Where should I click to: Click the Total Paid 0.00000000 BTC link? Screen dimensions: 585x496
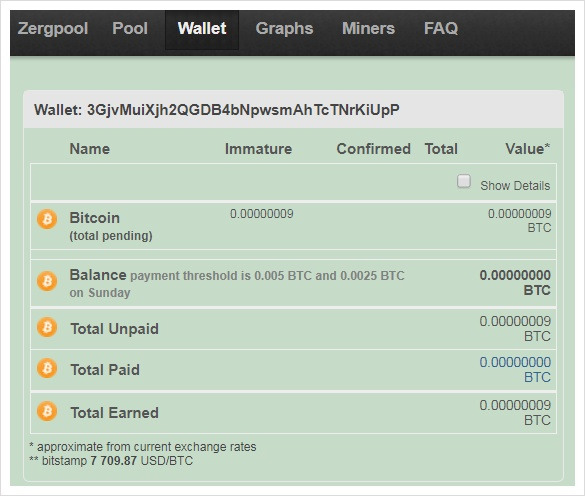[515, 369]
